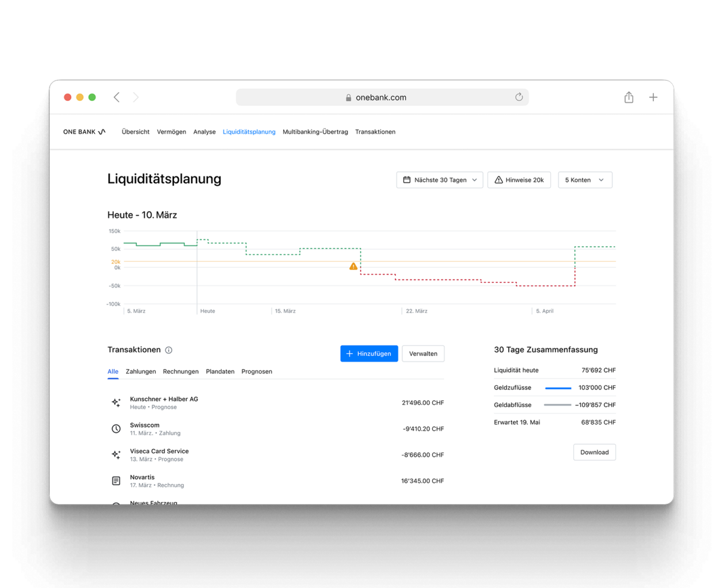Go back with the browser back arrow
The image size is (723, 588).
[117, 97]
